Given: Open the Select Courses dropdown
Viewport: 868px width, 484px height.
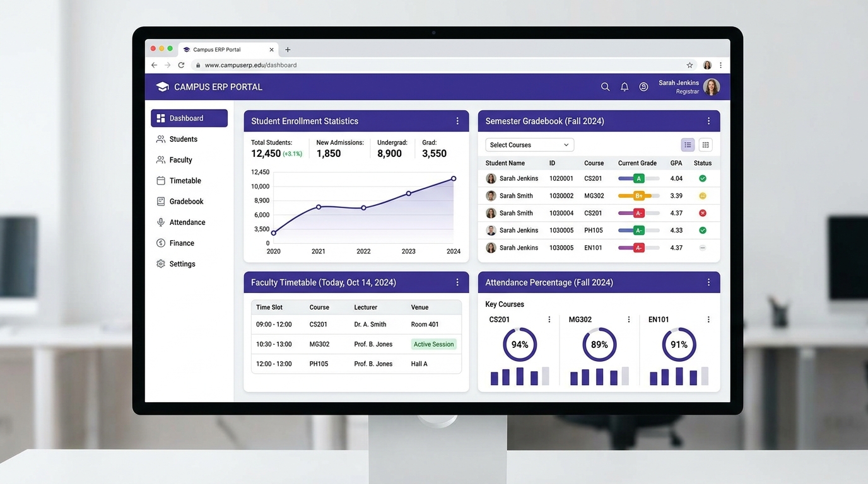Looking at the screenshot, I should coord(529,145).
